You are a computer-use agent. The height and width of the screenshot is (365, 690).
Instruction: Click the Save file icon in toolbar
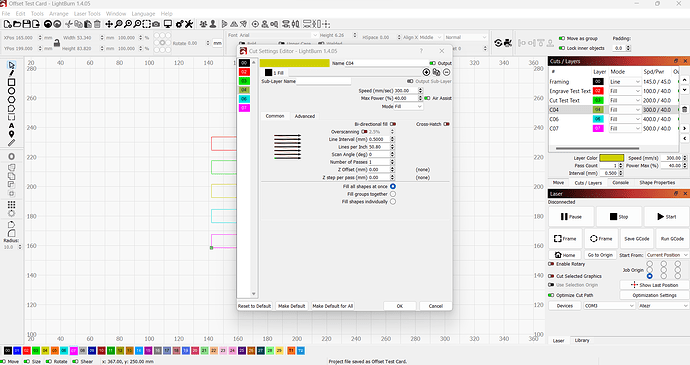(26, 24)
